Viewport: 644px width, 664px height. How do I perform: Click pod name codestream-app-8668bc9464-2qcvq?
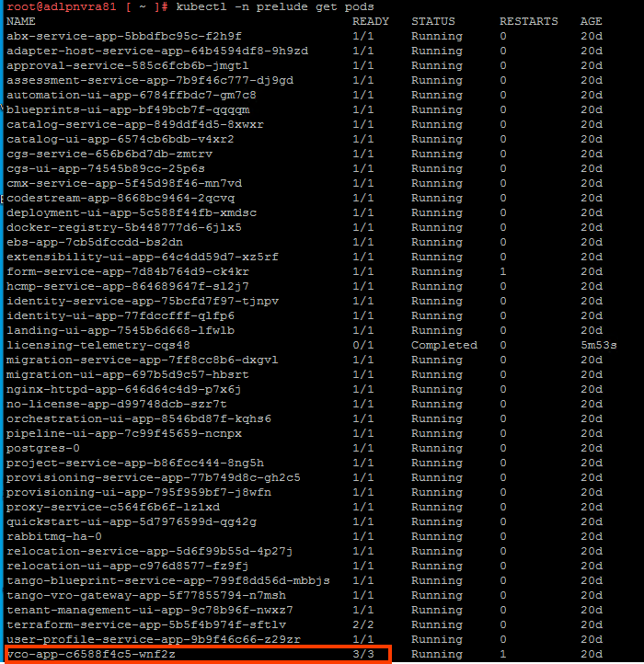pyautogui.click(x=121, y=198)
